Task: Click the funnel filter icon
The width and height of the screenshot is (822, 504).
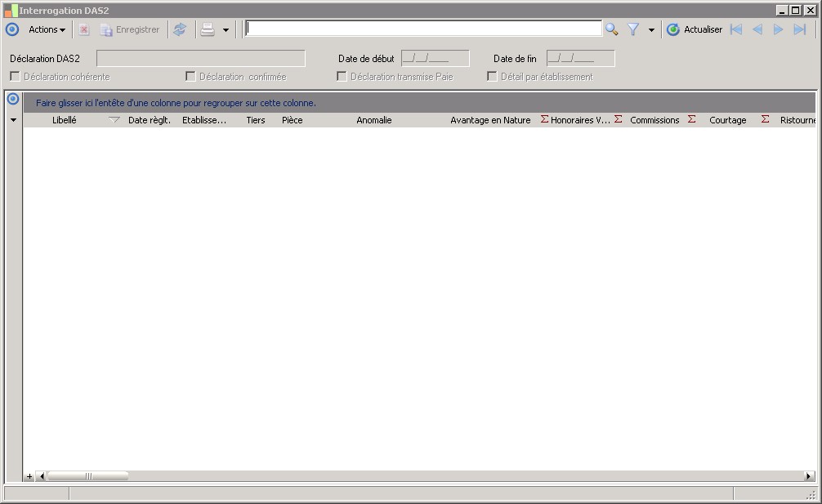Action: (x=633, y=29)
